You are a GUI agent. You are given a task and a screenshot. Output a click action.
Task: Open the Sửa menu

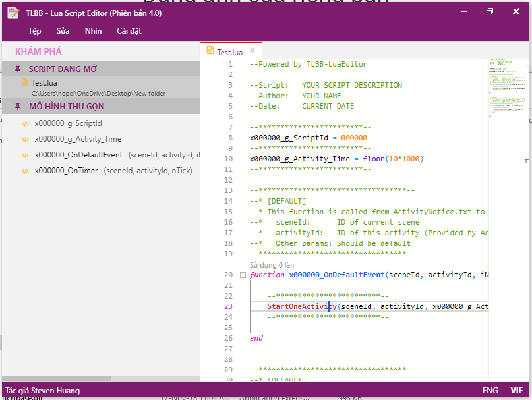(63, 31)
